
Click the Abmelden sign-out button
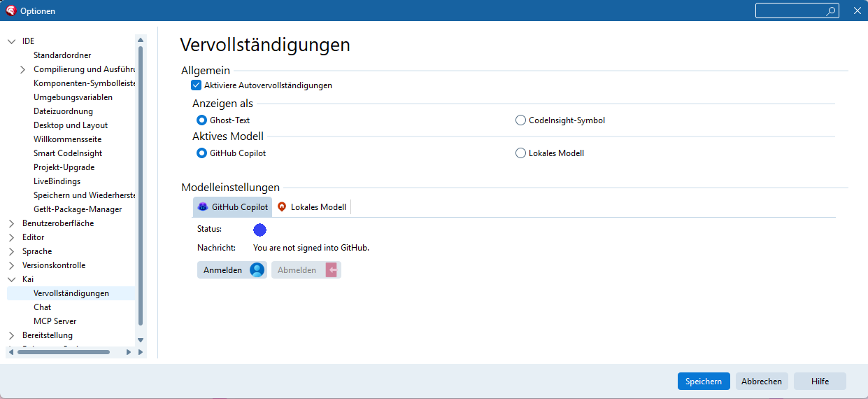click(x=306, y=270)
